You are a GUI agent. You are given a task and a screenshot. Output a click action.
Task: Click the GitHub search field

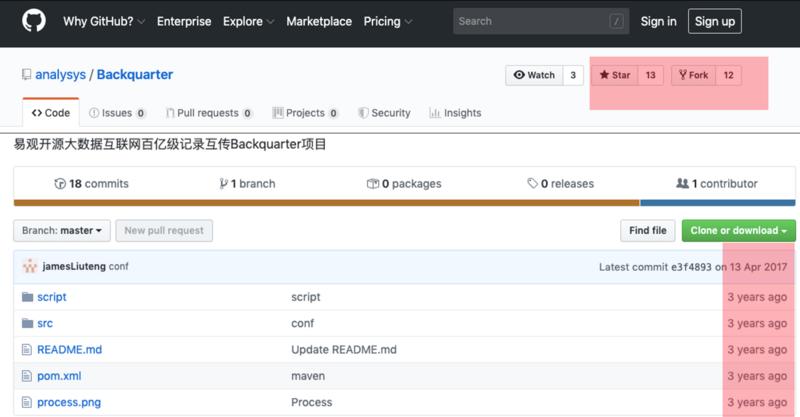540,21
